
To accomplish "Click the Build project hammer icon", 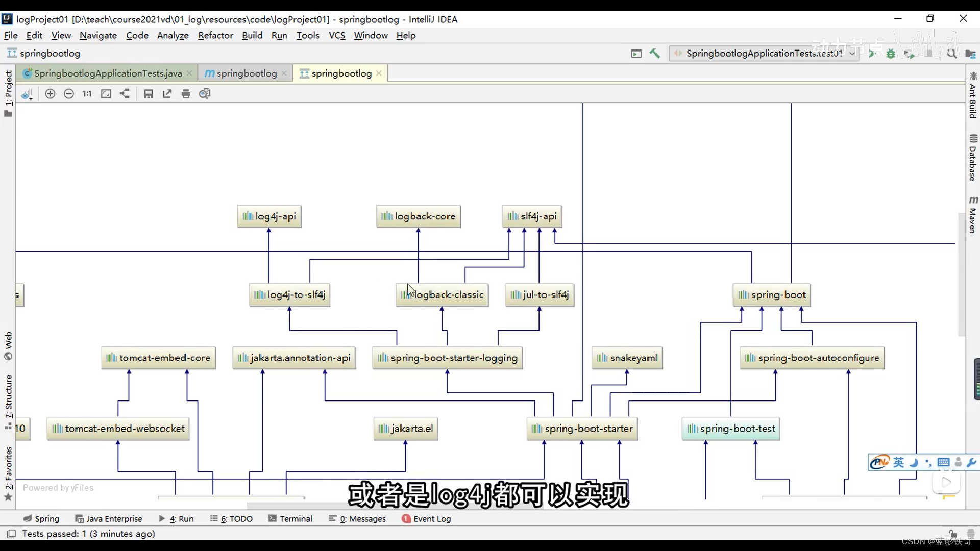I will coord(655,53).
